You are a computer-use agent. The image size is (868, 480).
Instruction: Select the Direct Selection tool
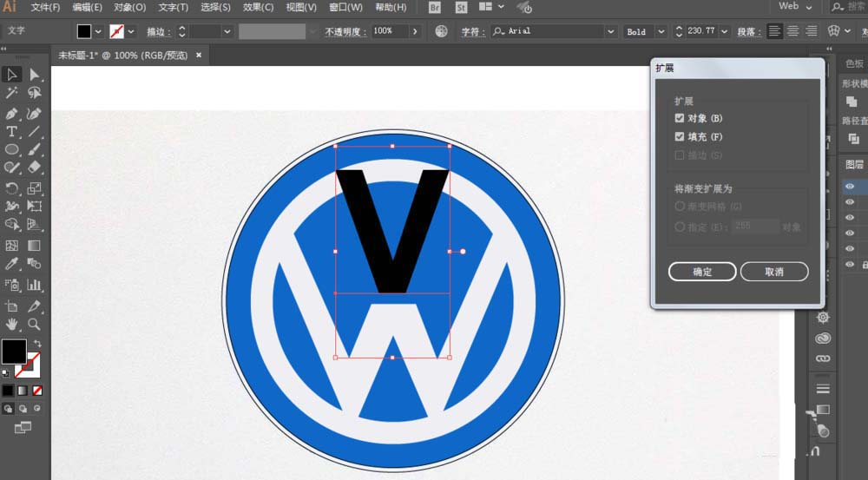click(35, 75)
